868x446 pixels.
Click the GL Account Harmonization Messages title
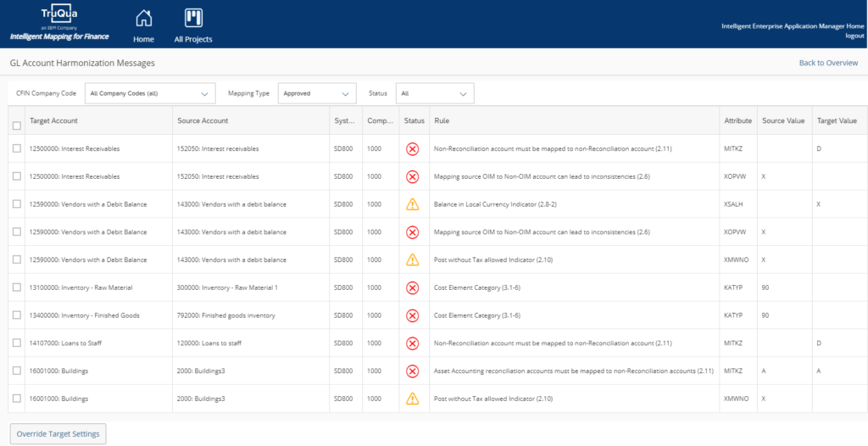pyautogui.click(x=82, y=63)
